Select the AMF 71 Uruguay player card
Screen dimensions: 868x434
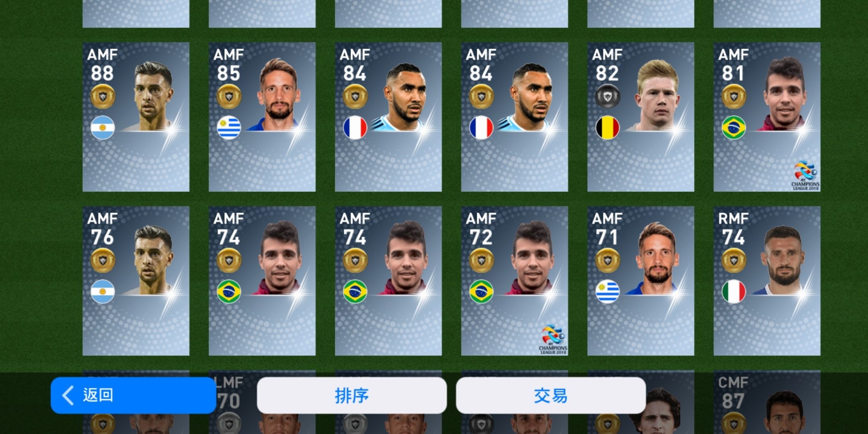click(641, 281)
